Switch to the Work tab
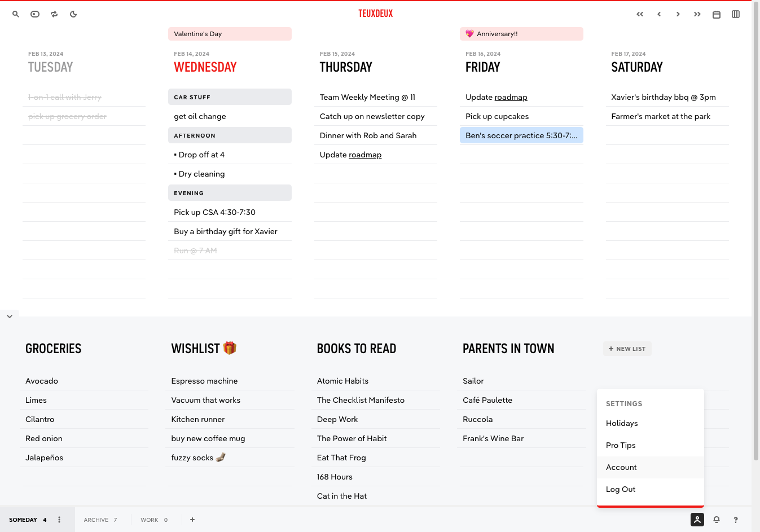The height and width of the screenshot is (532, 760). click(154, 520)
